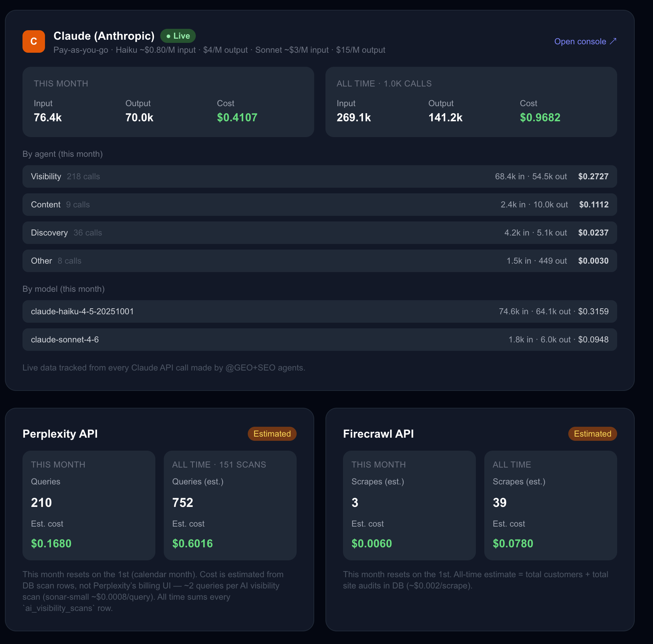The height and width of the screenshot is (644, 653).
Task: Click Firecrawl this-month scrapes value "3"
Action: coord(355,503)
